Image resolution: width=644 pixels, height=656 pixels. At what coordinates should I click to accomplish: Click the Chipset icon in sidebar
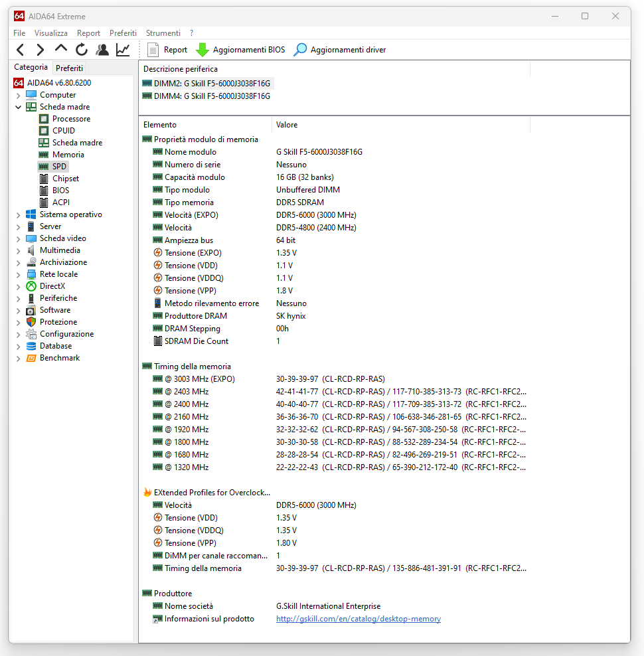pos(44,179)
